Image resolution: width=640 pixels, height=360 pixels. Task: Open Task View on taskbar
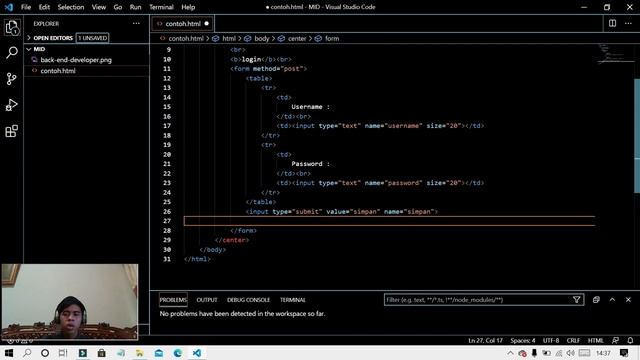click(63, 353)
